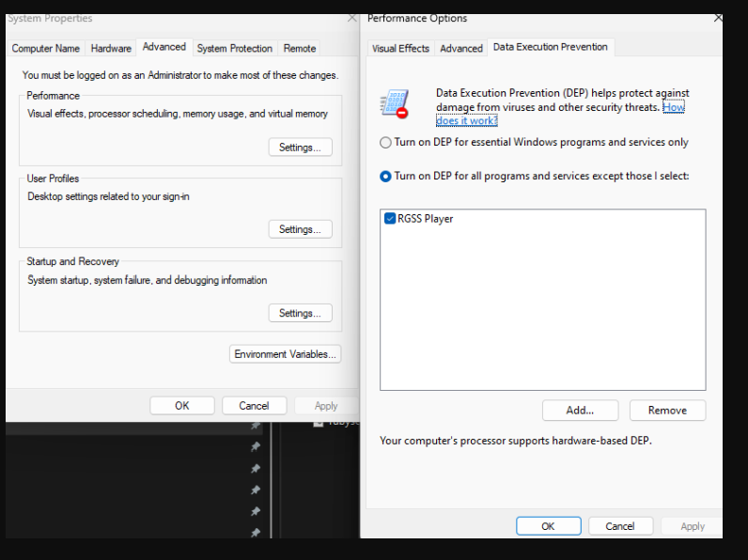The height and width of the screenshot is (560, 748).
Task: Click the Data Execution Prevention chip icon
Action: click(394, 103)
